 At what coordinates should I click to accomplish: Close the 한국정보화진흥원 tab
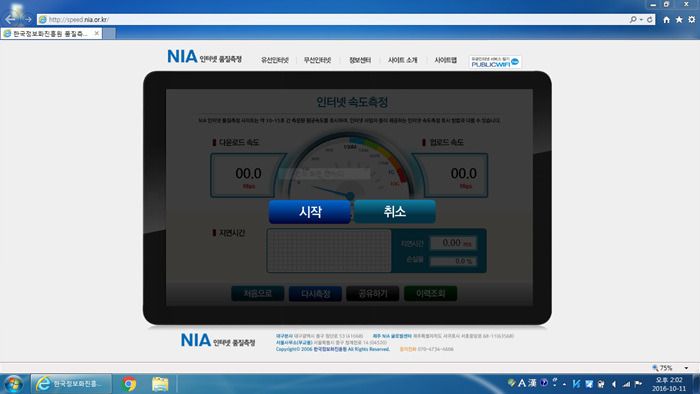click(96, 33)
